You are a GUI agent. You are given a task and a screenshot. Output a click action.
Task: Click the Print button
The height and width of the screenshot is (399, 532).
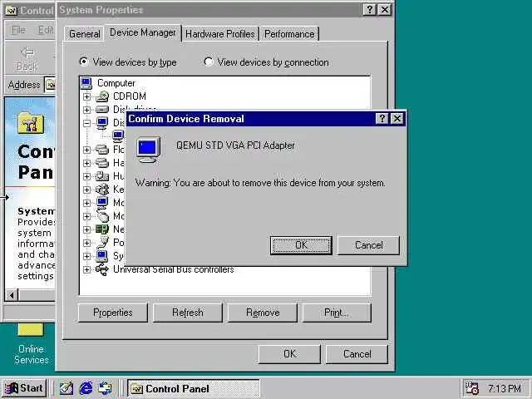pos(337,313)
